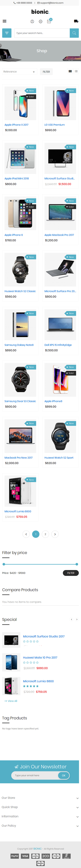Open the user account icon
81x868 pixels.
pyautogui.click(x=32, y=21)
